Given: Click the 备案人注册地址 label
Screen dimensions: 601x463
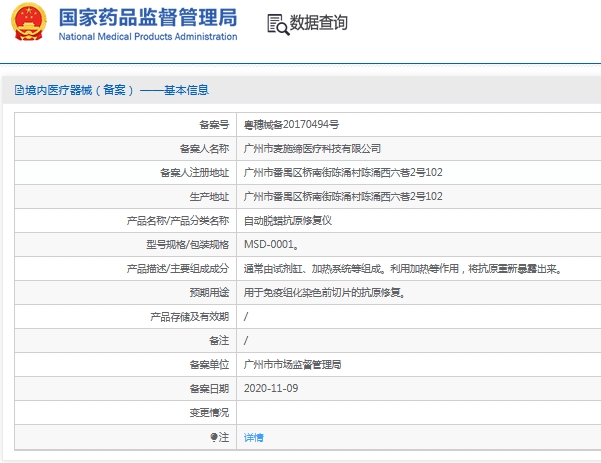Looking at the screenshot, I should (194, 172).
